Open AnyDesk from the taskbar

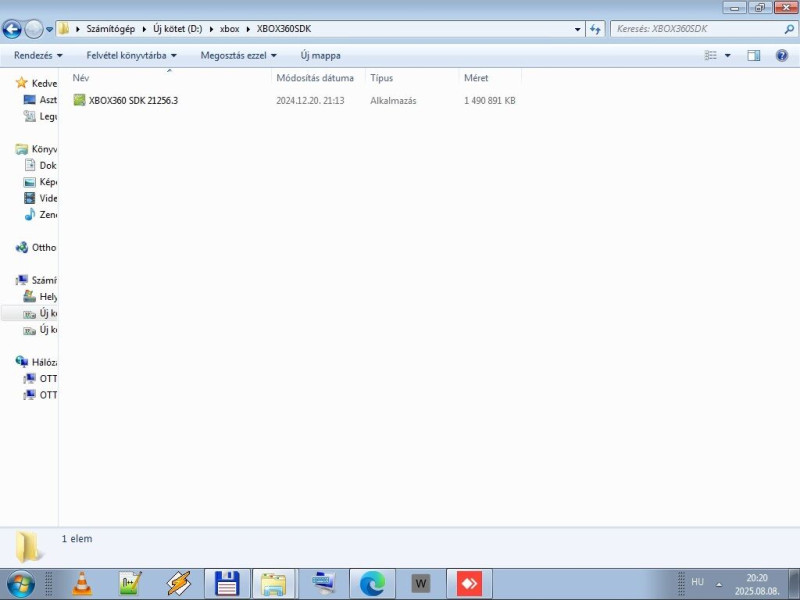469,584
